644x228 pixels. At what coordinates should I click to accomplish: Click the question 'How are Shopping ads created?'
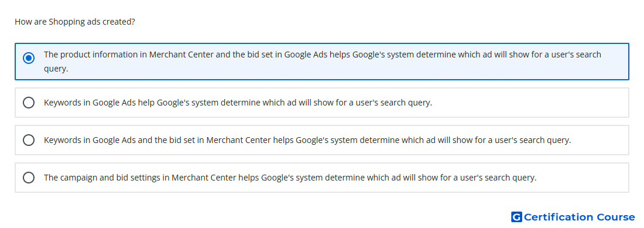coord(75,22)
